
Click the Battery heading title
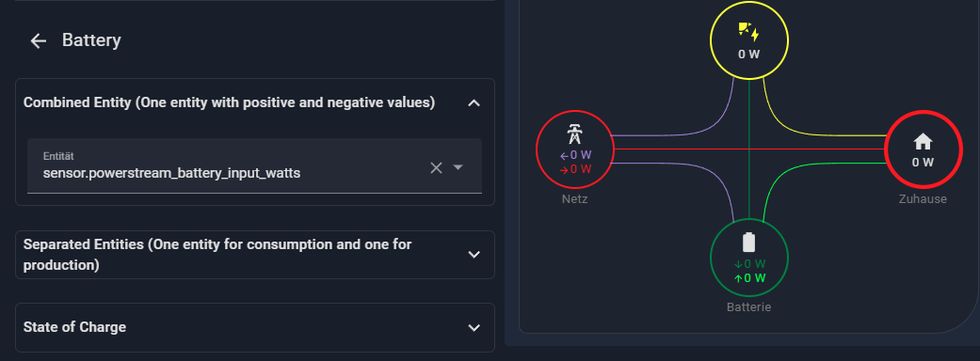point(91,40)
